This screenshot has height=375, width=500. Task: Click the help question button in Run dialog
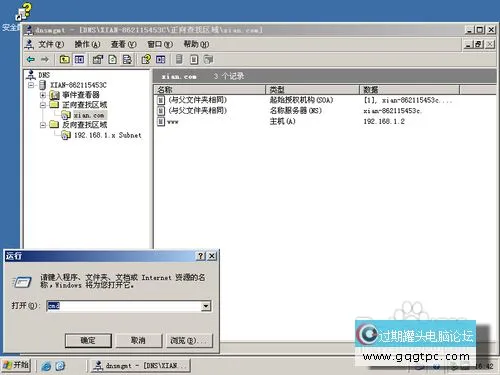[200, 256]
